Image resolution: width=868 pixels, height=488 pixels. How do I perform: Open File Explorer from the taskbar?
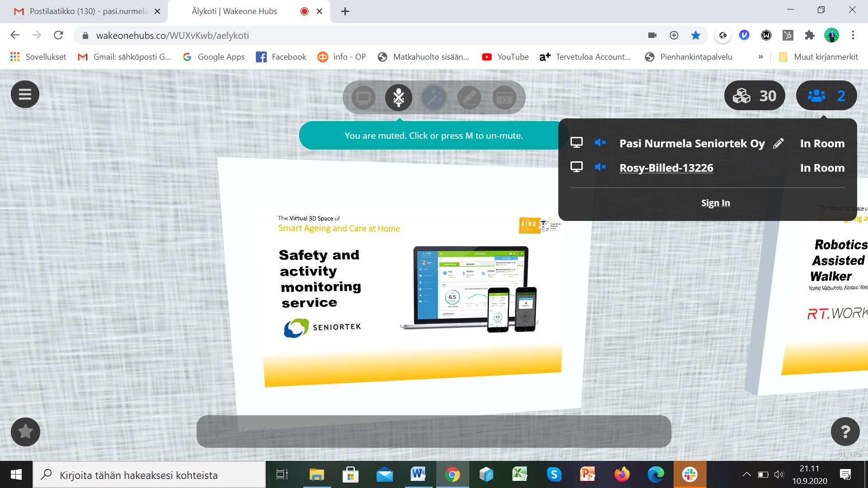[316, 474]
